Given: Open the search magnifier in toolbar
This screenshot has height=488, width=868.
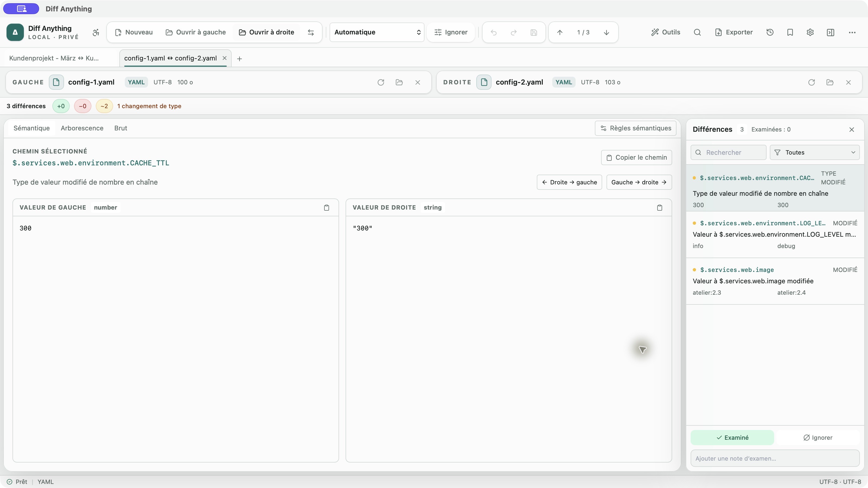Looking at the screenshot, I should [697, 32].
